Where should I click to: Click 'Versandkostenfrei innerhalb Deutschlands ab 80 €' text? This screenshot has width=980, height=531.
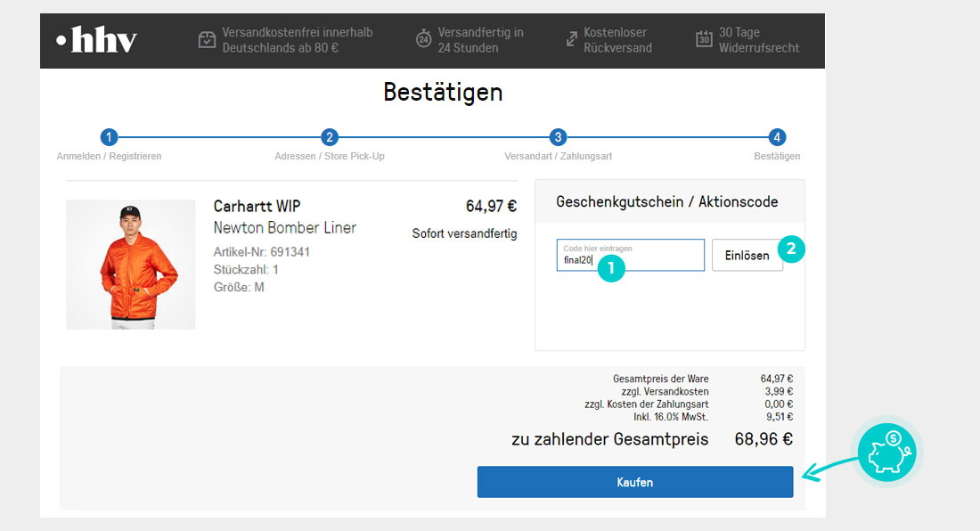click(297, 40)
